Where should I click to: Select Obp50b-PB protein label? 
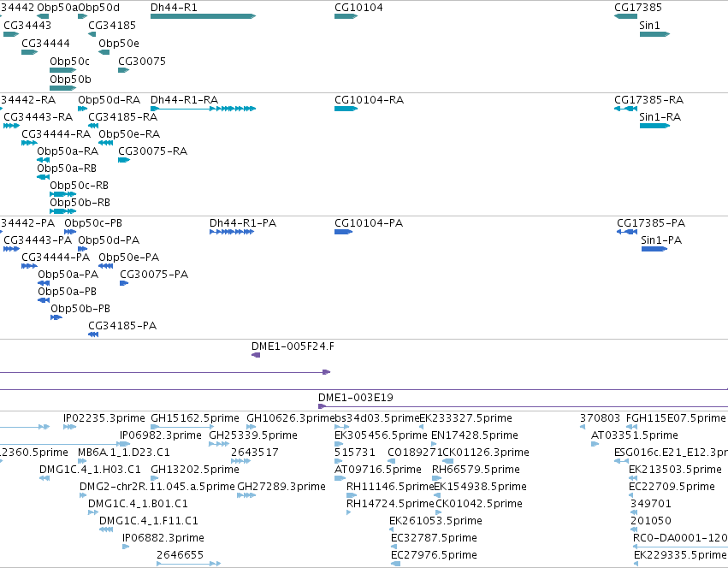click(80, 309)
